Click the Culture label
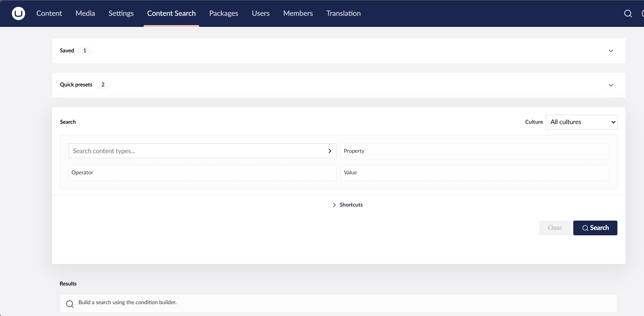Viewport: 644px width, 316px height. 534,122
